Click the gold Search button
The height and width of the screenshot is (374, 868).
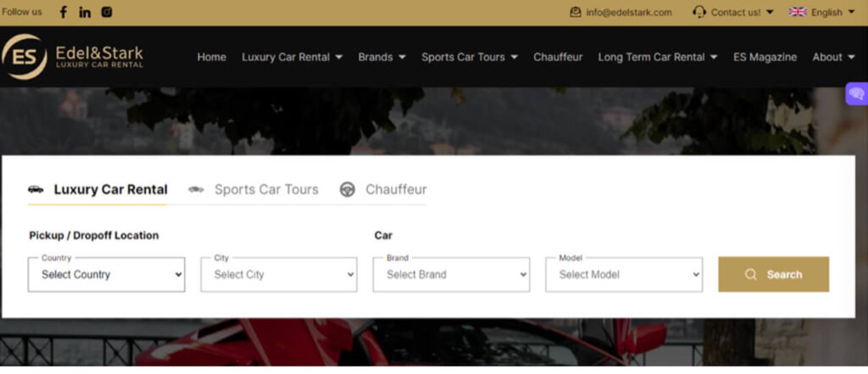click(773, 274)
